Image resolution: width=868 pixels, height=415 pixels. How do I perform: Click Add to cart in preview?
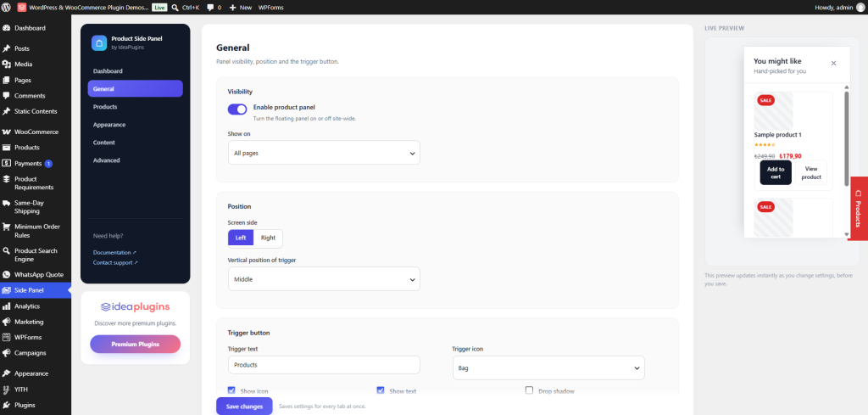click(x=776, y=172)
